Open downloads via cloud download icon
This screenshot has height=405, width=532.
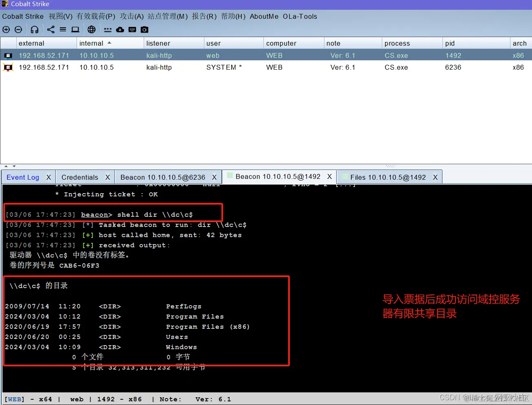tap(120, 29)
